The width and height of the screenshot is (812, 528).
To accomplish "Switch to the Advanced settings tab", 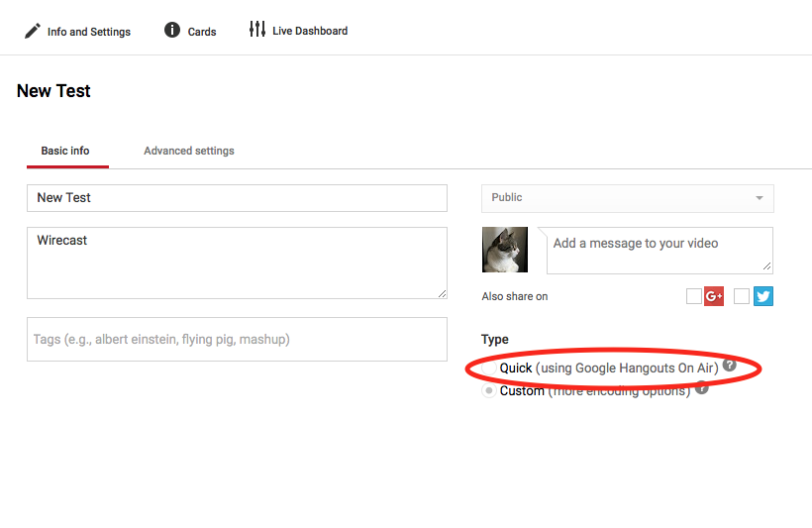I will 189,151.
